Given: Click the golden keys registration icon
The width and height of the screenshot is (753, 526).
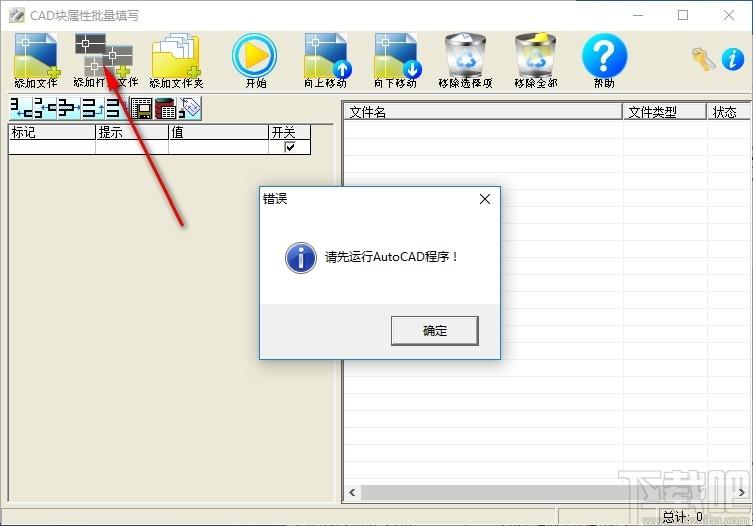Looking at the screenshot, I should (704, 60).
